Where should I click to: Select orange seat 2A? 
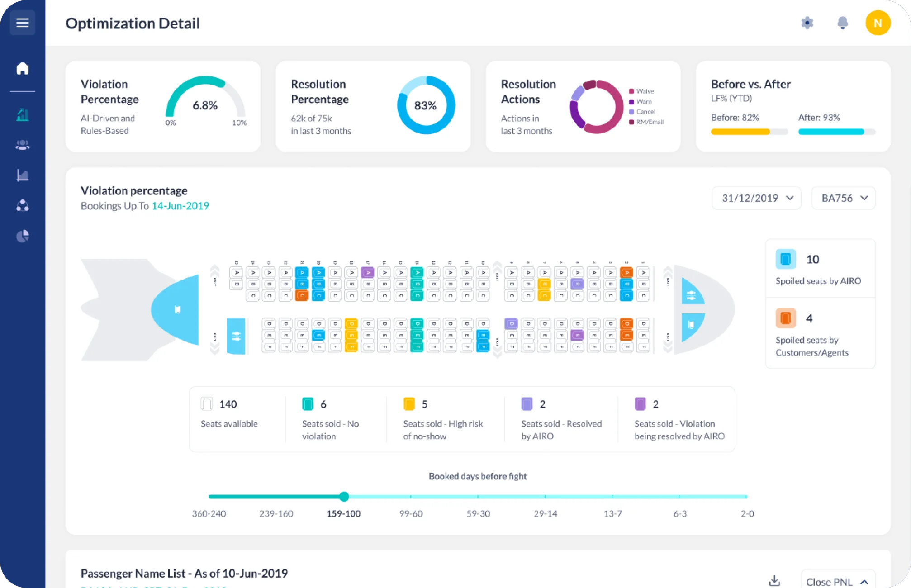[x=626, y=273]
